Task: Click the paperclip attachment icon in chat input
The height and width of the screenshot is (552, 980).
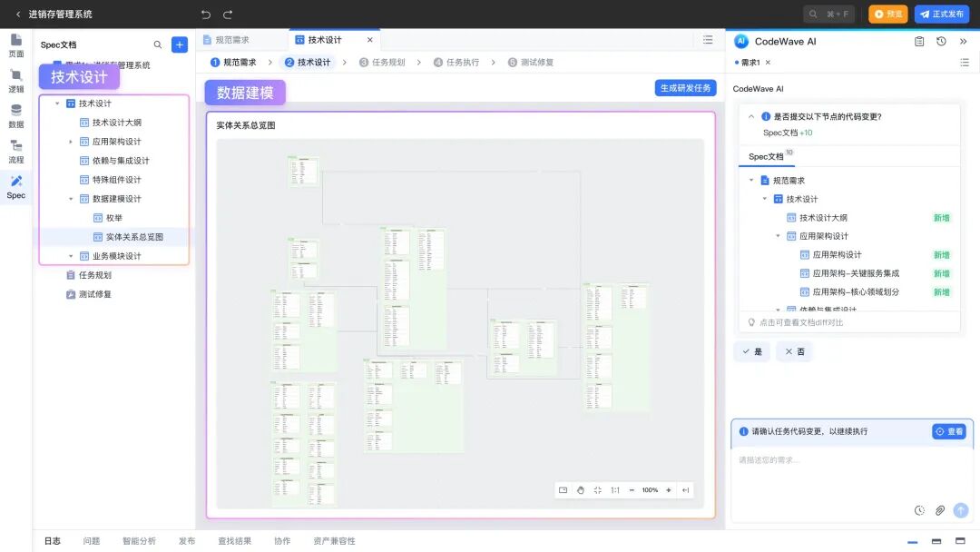Action: click(x=940, y=510)
